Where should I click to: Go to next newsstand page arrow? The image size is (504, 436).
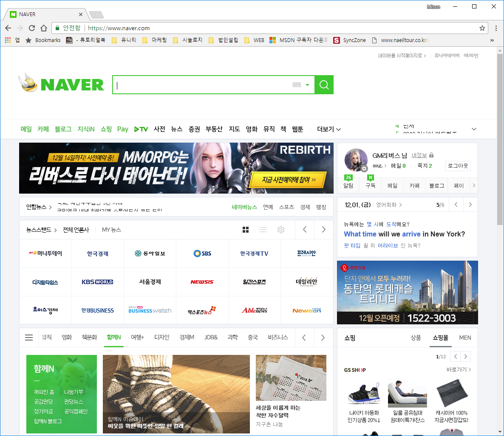324,230
